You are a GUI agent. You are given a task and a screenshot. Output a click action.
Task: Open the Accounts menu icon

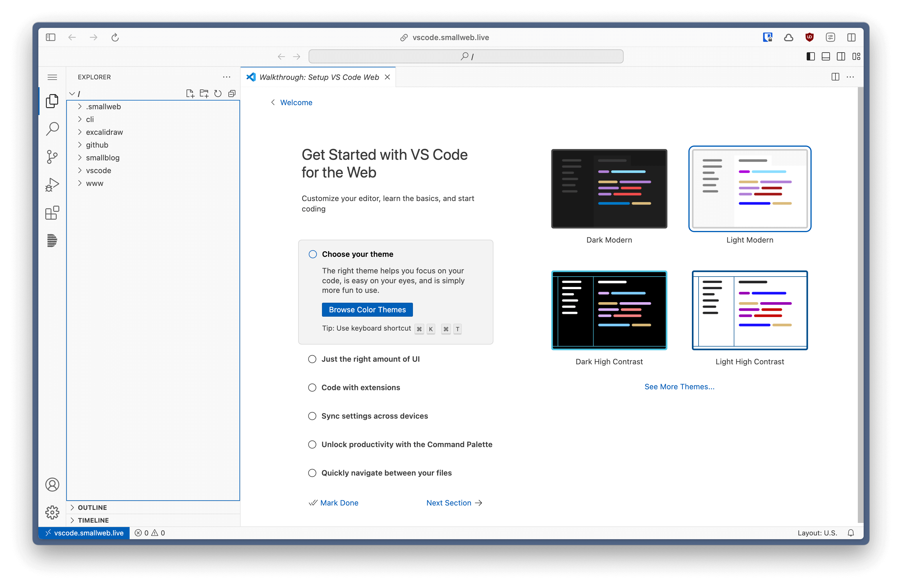point(52,485)
